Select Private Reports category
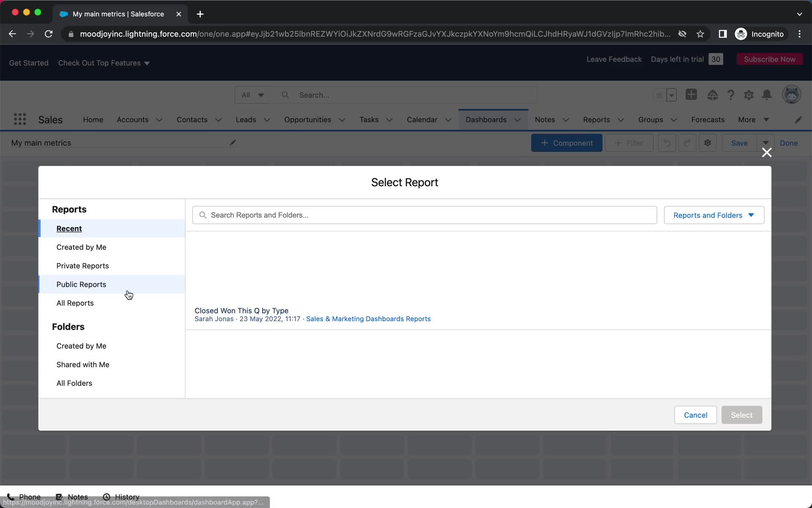This screenshot has width=812, height=508. click(112, 266)
